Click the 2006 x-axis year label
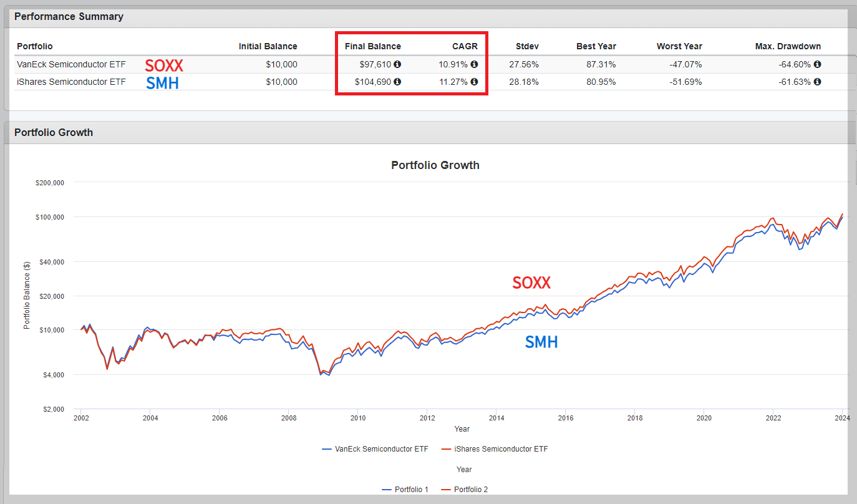Screen dimensions: 857x504 [219, 419]
